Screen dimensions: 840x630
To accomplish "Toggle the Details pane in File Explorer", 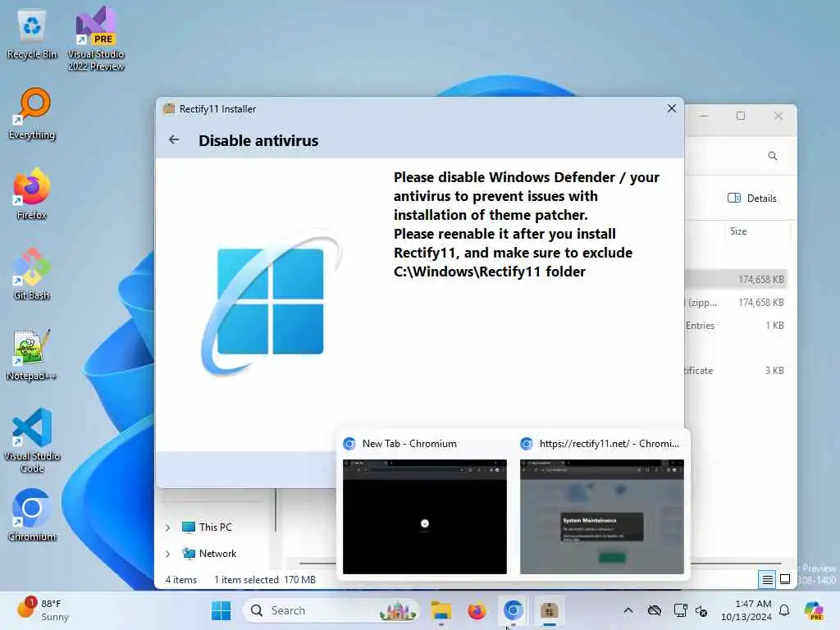I will coord(751,199).
